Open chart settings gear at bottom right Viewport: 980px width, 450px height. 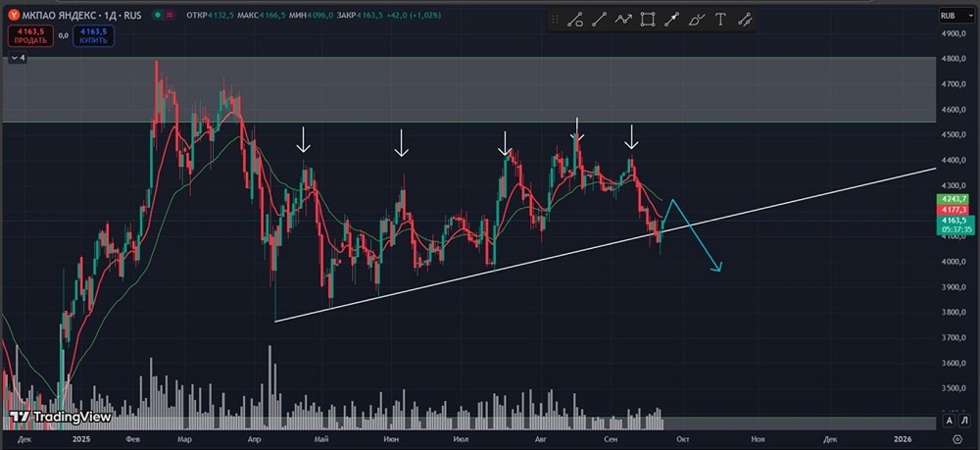pyautogui.click(x=956, y=440)
